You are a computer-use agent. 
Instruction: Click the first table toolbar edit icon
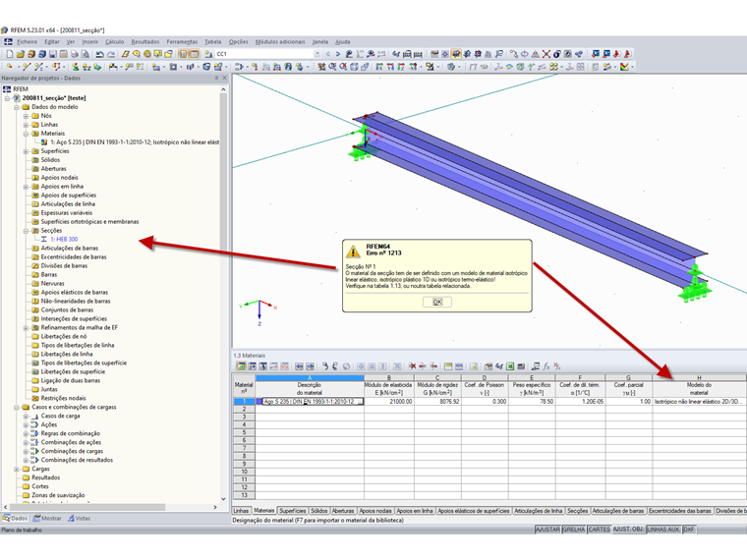[241, 366]
